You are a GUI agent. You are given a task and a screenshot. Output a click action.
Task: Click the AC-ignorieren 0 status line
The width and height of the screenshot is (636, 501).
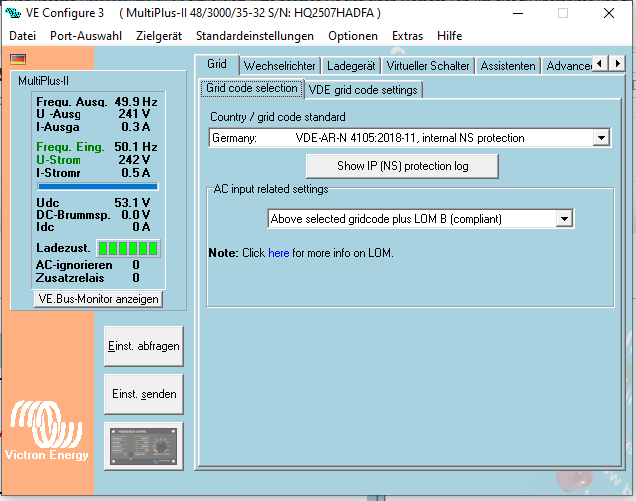pyautogui.click(x=88, y=265)
